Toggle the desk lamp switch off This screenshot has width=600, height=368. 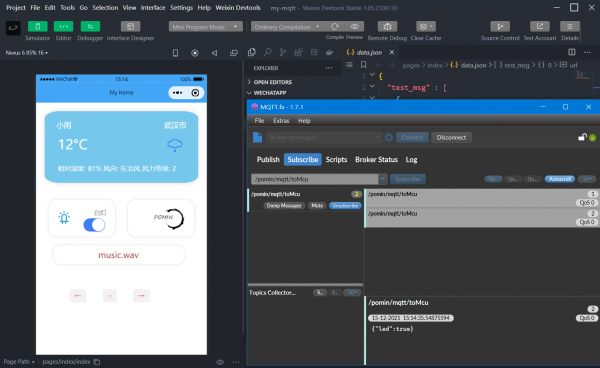tap(94, 225)
